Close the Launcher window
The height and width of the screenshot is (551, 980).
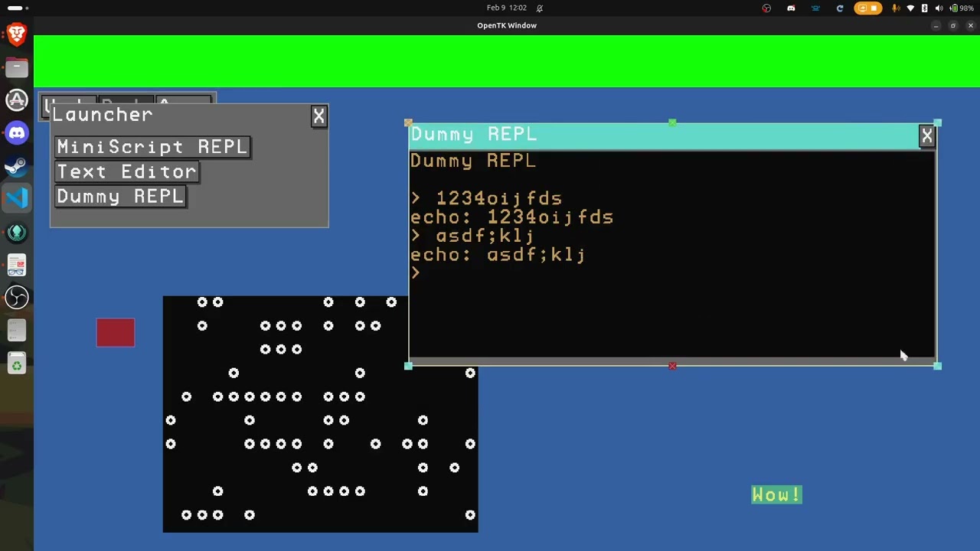pos(318,116)
